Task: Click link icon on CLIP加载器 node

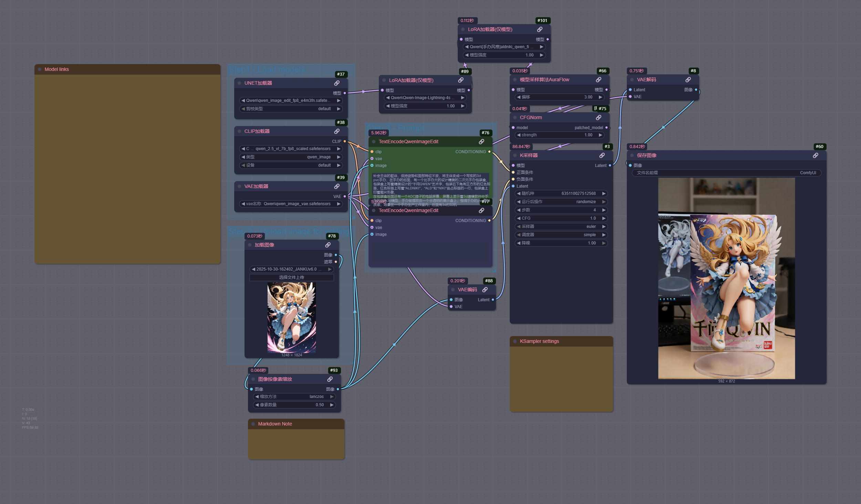Action: 337,131
